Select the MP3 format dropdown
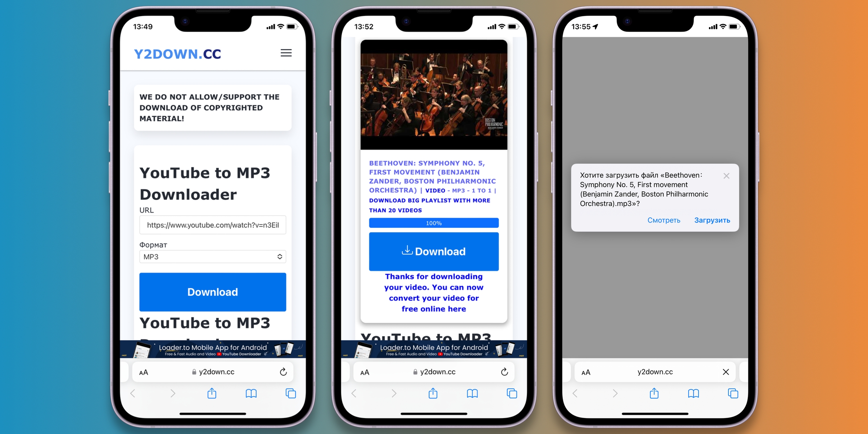The height and width of the screenshot is (434, 868). 212,256
